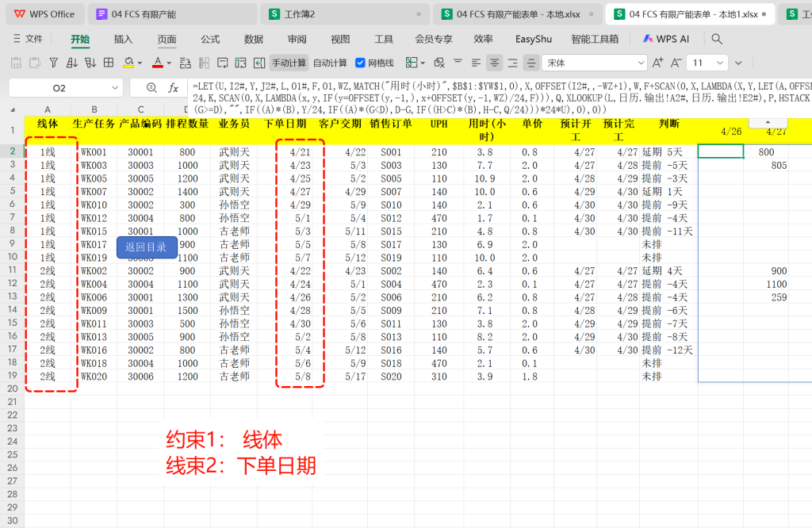
Task: Toggle center horizontal alignment
Action: point(495,63)
